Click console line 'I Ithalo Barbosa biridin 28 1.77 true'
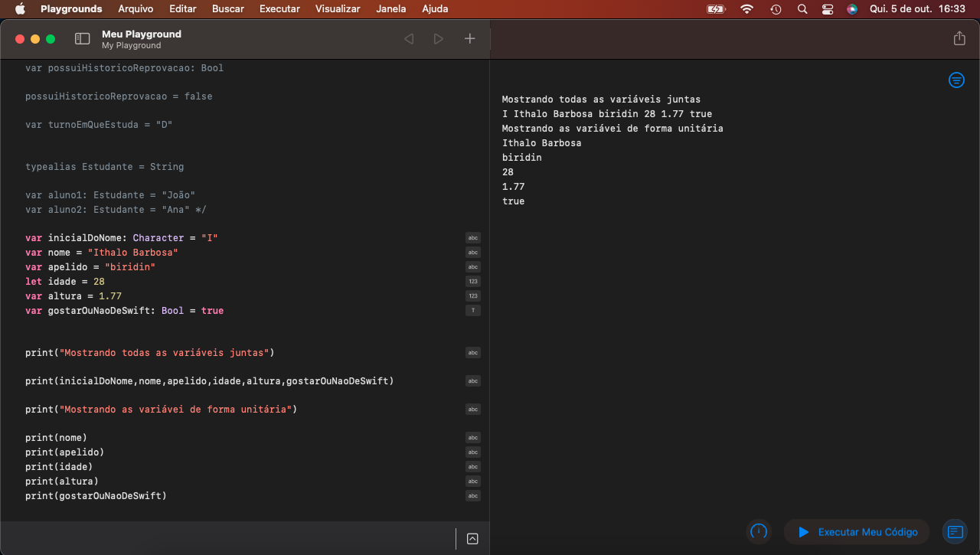Viewport: 980px width, 555px height. point(607,114)
